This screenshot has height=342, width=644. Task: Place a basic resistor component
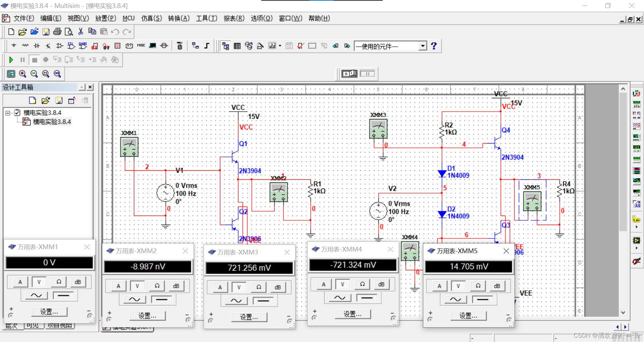pyautogui.click(x=25, y=46)
